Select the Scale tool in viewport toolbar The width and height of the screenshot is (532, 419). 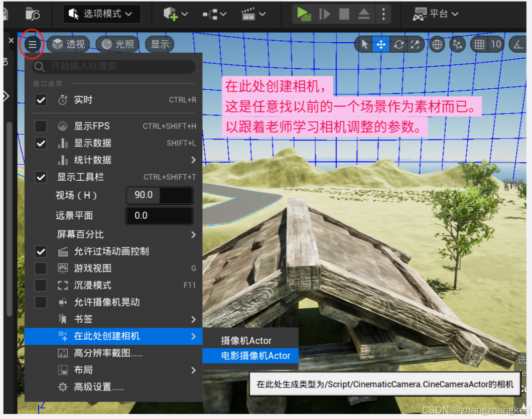pyautogui.click(x=416, y=45)
